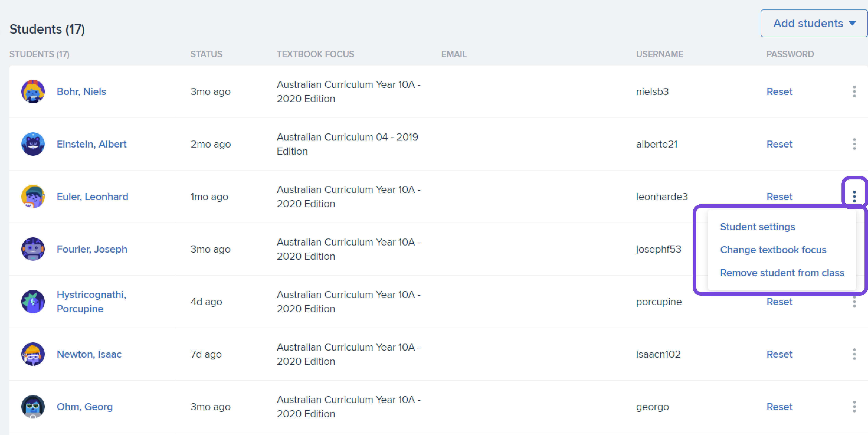Open the three-dot menu for Ohm, Georg
The width and height of the screenshot is (868, 435).
[854, 407]
